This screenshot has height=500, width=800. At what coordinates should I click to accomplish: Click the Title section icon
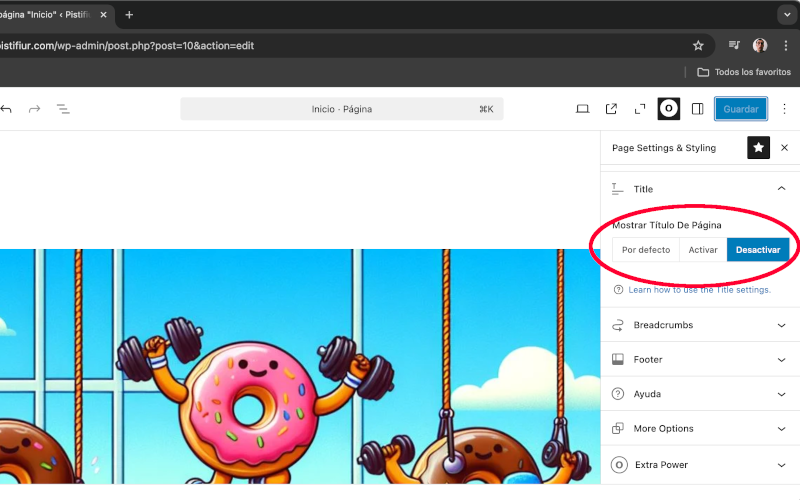tap(617, 189)
